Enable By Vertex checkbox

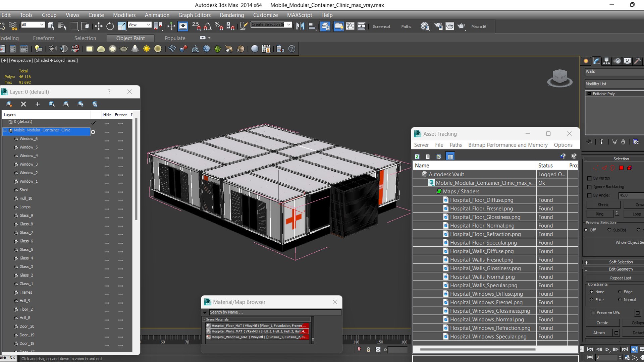tap(589, 178)
